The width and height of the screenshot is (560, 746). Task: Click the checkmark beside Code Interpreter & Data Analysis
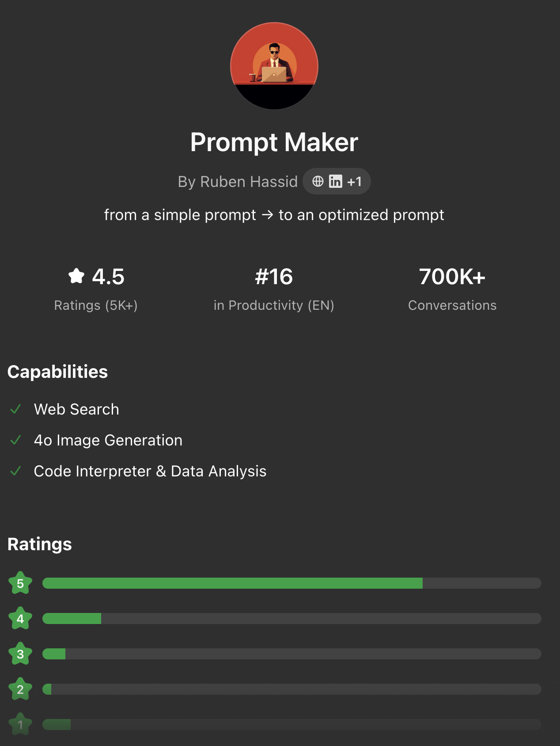(15, 471)
